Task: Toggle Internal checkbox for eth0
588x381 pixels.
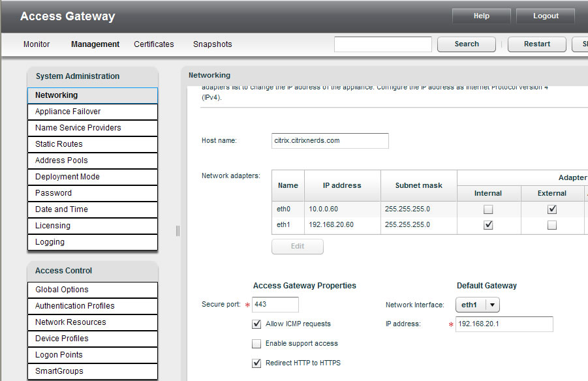Action: [x=488, y=209]
